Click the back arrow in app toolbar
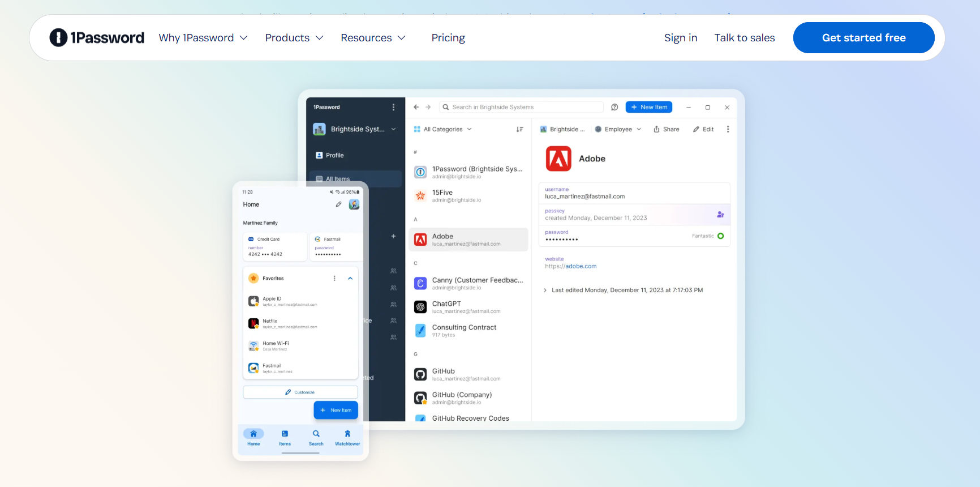The image size is (980, 487). click(416, 107)
